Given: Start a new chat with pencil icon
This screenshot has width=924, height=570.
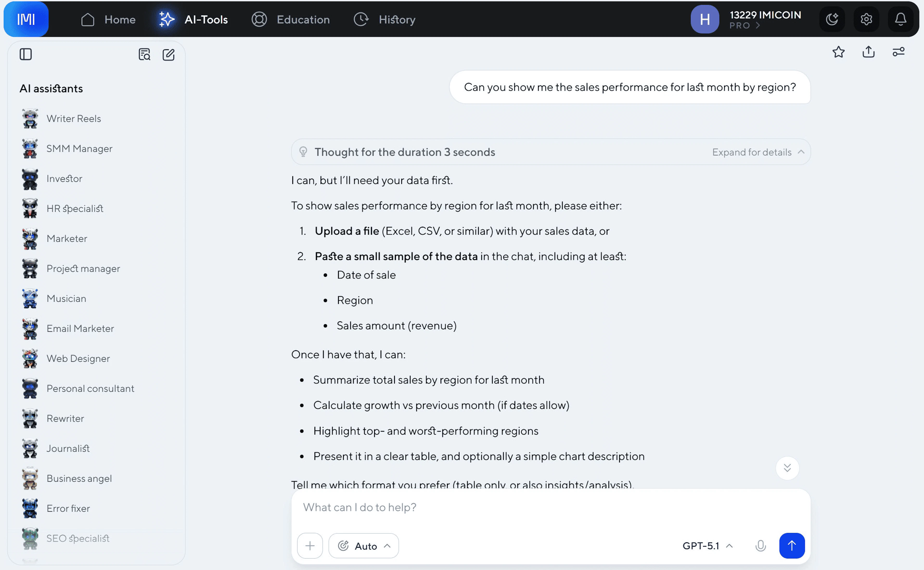Looking at the screenshot, I should [x=168, y=55].
